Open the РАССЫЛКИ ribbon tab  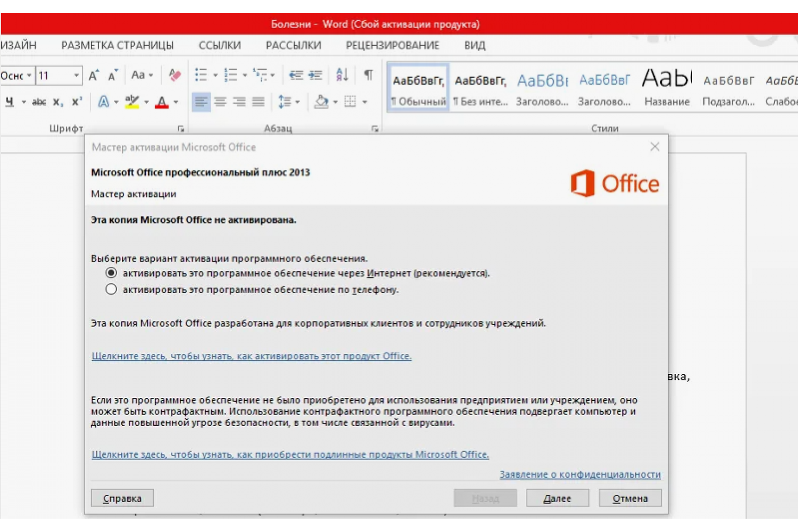coord(293,45)
